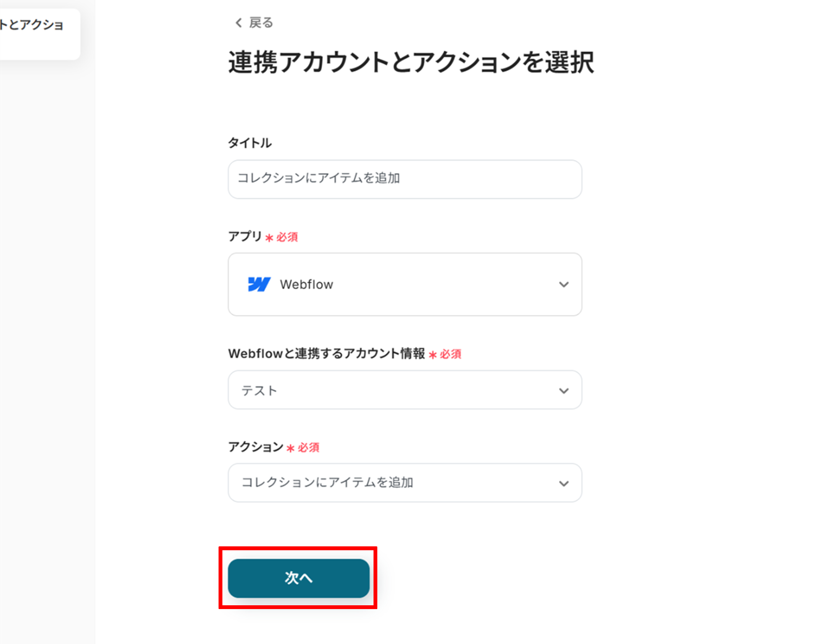830x644 pixels.
Task: Click the アクション field label
Action: tap(255, 447)
